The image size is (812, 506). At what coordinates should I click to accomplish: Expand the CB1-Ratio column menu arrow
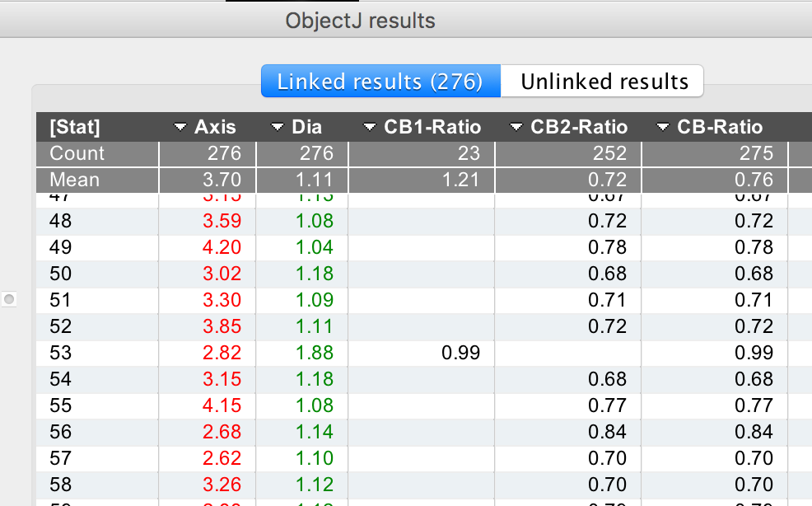click(369, 127)
